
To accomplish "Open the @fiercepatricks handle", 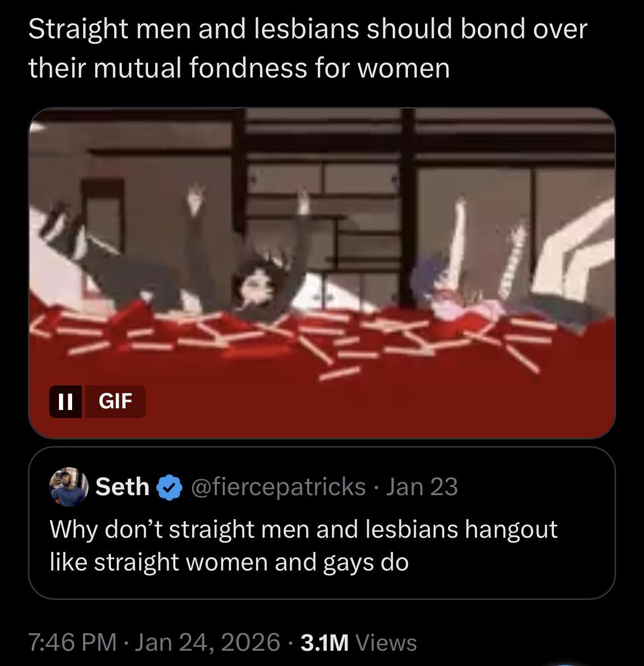I will 277,486.
